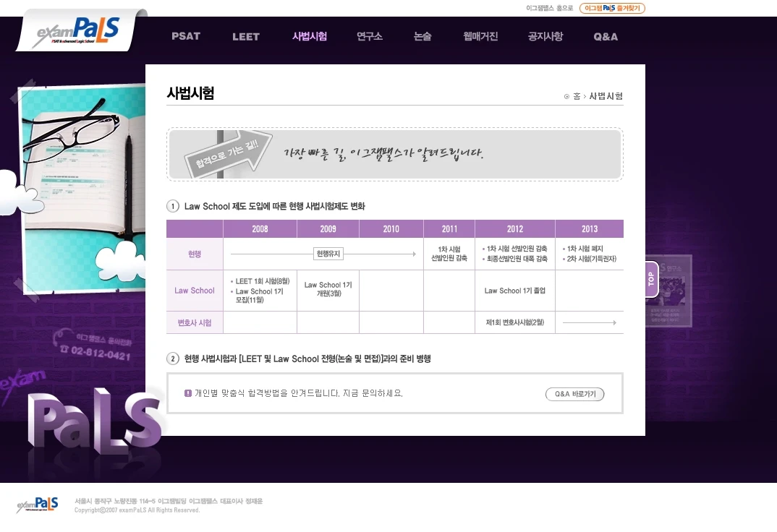Select the 사법시험 navigation menu
Screen dimensions: 777x532
[309, 35]
